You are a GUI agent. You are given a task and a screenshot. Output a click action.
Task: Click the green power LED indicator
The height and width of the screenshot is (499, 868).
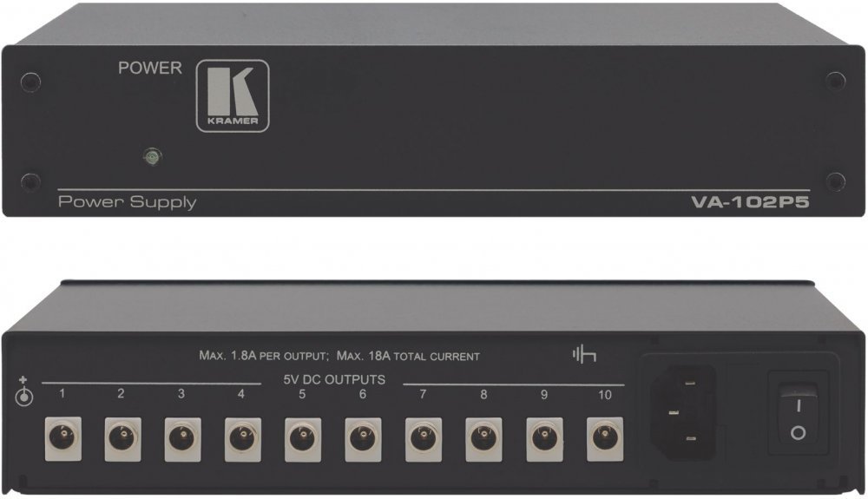[152, 159]
